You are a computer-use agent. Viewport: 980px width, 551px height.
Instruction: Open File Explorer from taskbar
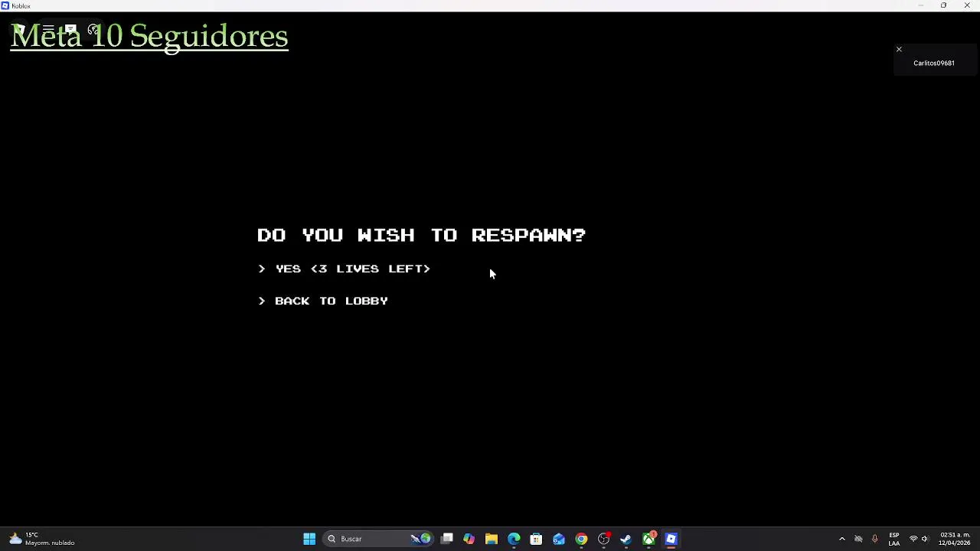[492, 539]
